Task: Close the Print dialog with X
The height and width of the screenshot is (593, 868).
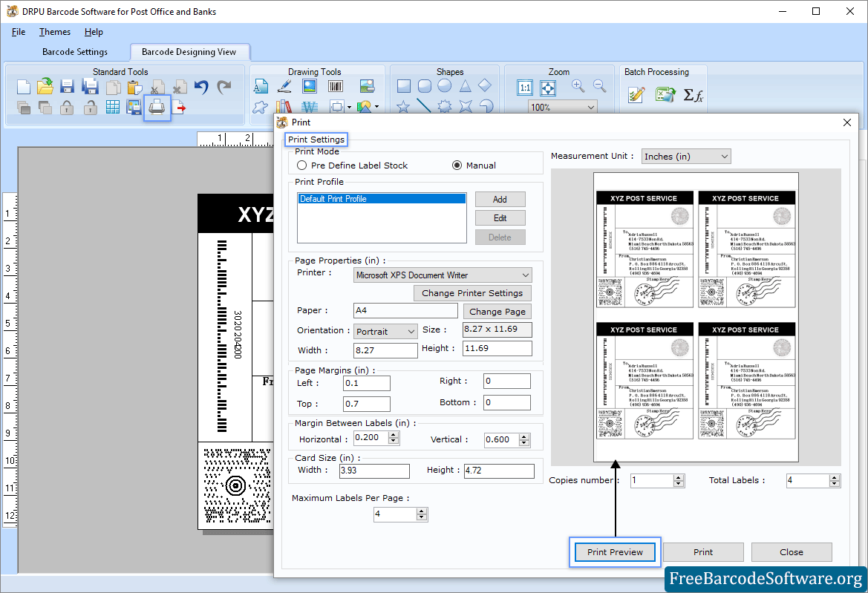Action: [x=847, y=122]
